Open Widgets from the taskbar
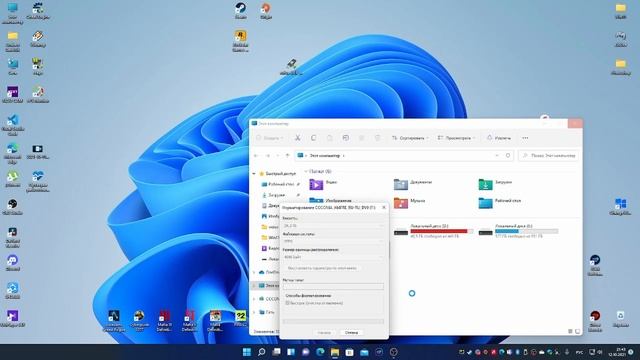Screen dimensions: 640x360 click(x=291, y=352)
